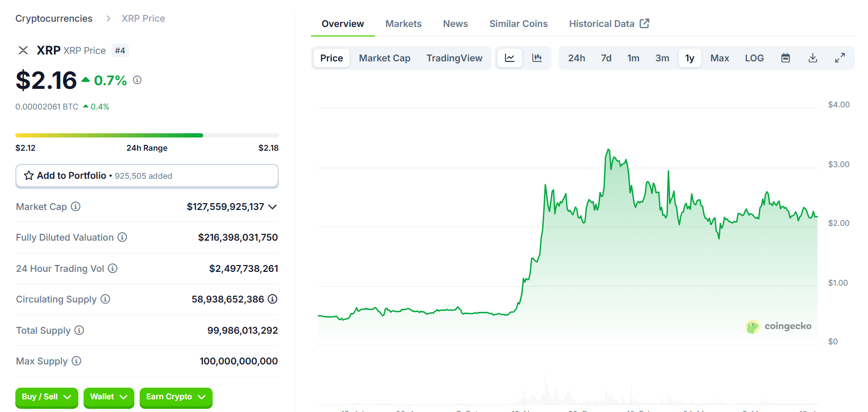Switch to line chart view icon
This screenshot has height=412, width=868.
[x=509, y=58]
